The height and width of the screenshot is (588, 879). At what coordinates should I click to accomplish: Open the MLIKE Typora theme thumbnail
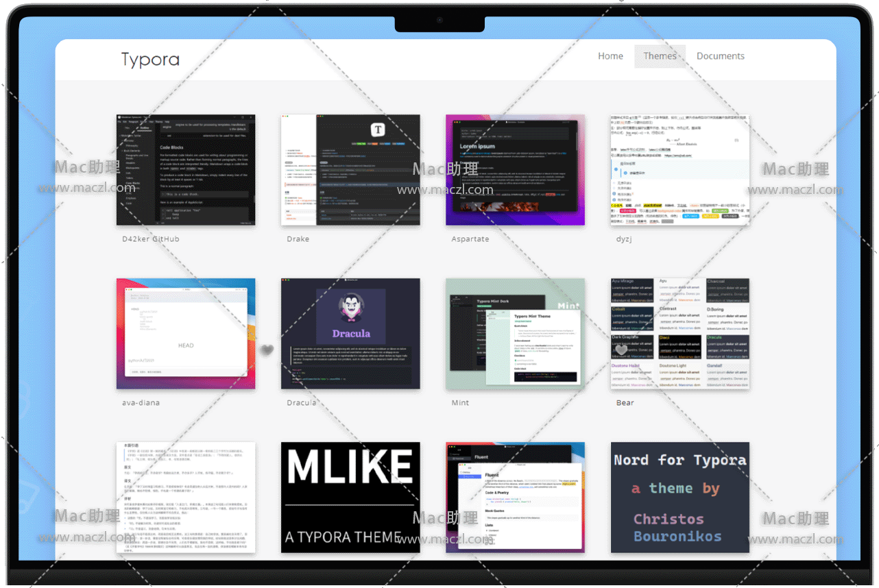[350, 497]
